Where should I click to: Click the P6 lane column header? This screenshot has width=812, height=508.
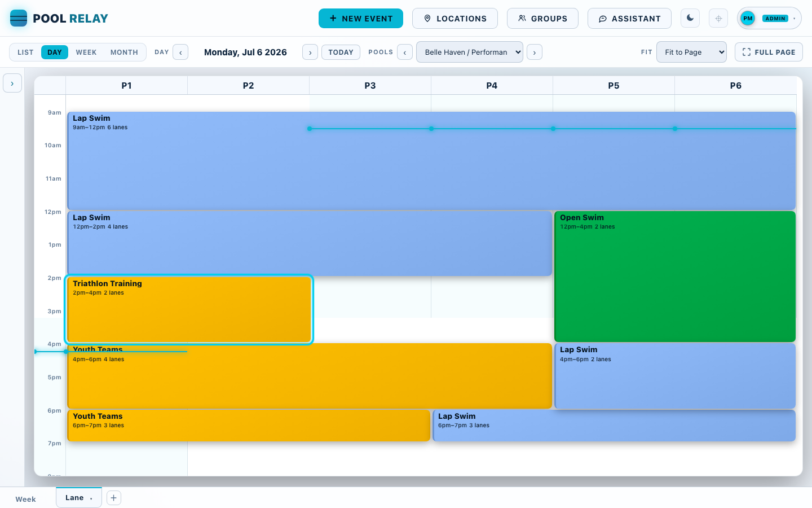tap(735, 85)
